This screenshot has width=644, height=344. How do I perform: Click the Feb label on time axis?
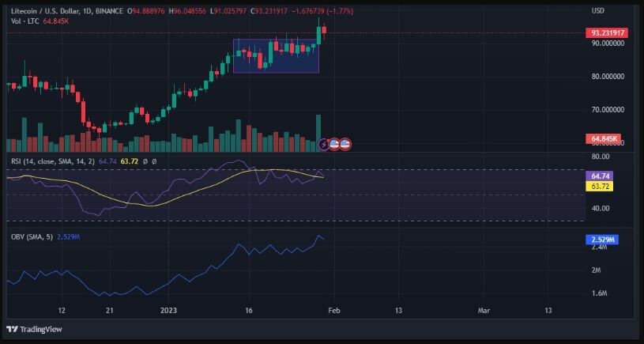click(334, 310)
